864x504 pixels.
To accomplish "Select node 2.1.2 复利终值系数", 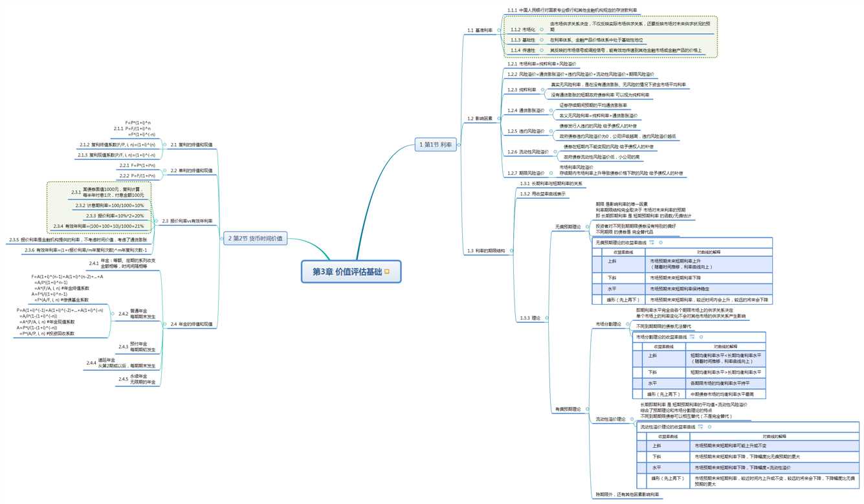I will point(117,145).
